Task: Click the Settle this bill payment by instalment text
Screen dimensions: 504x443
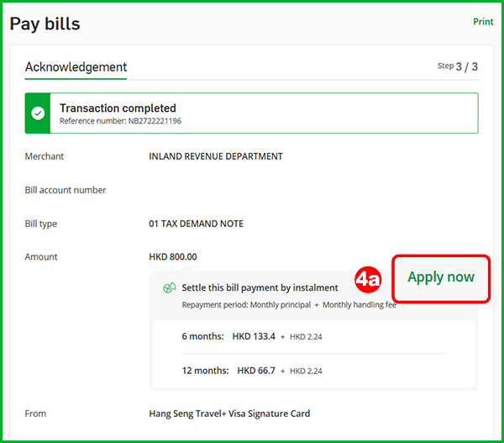Action: click(x=260, y=287)
